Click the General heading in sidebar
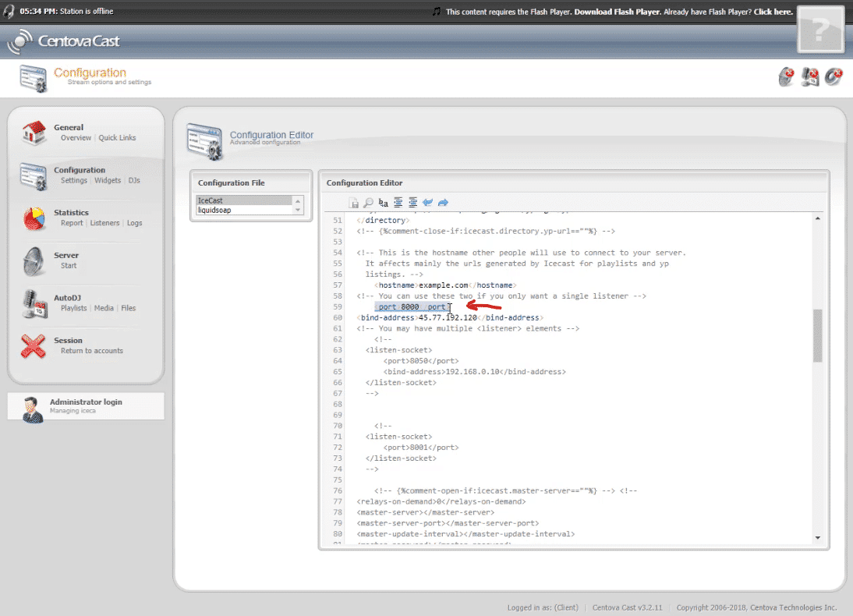 tap(69, 127)
